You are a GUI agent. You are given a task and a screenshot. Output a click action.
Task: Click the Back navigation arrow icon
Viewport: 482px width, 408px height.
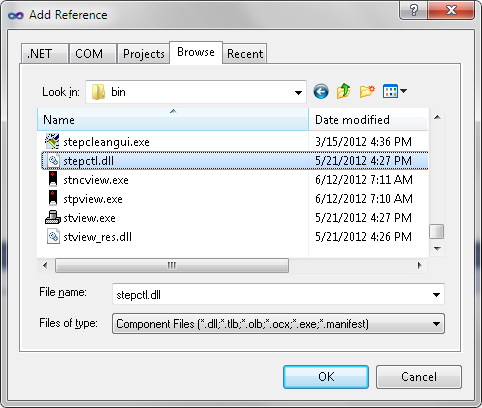(x=321, y=92)
